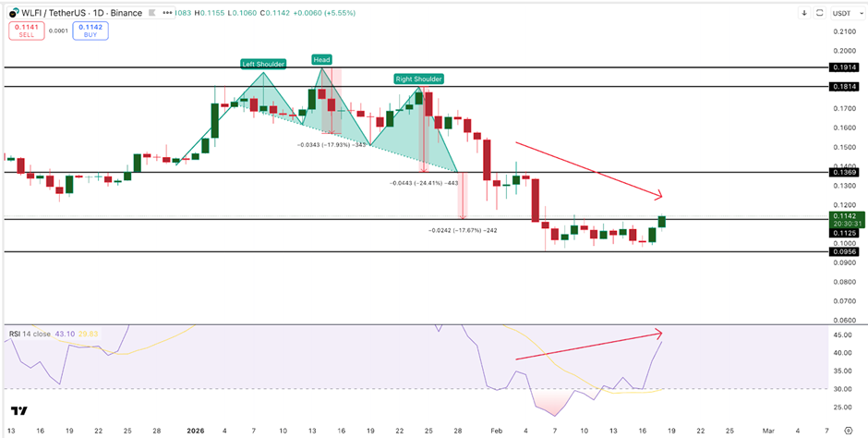The width and height of the screenshot is (868, 438).
Task: Click 0.0600 on the price axis
Action: click(844, 320)
